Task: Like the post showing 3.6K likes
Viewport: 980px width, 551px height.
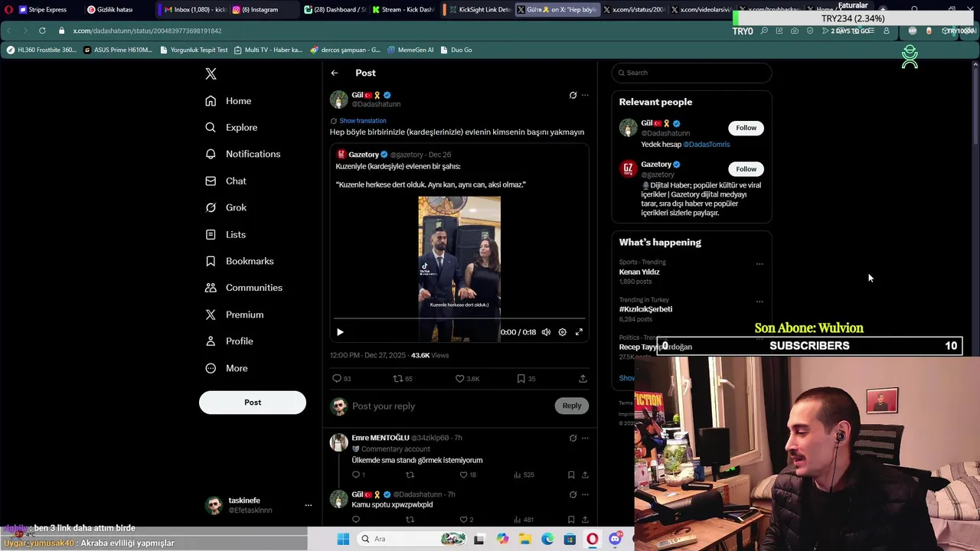Action: coord(467,379)
